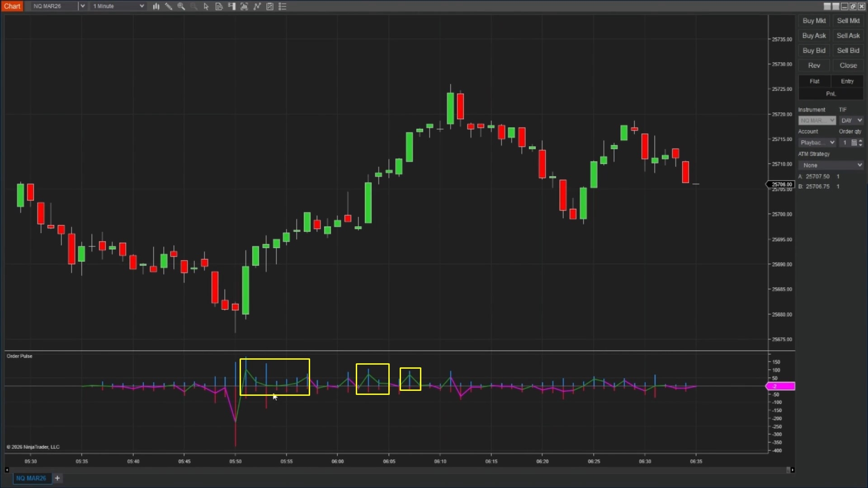868x488 pixels.
Task: Increase order quantity with stepper arrows
Action: (x=860, y=141)
